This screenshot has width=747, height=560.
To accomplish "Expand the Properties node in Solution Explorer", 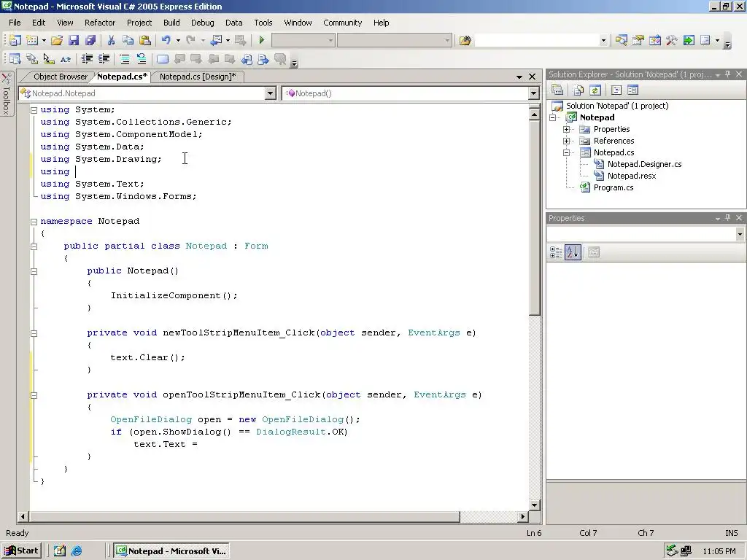I will [x=566, y=130].
